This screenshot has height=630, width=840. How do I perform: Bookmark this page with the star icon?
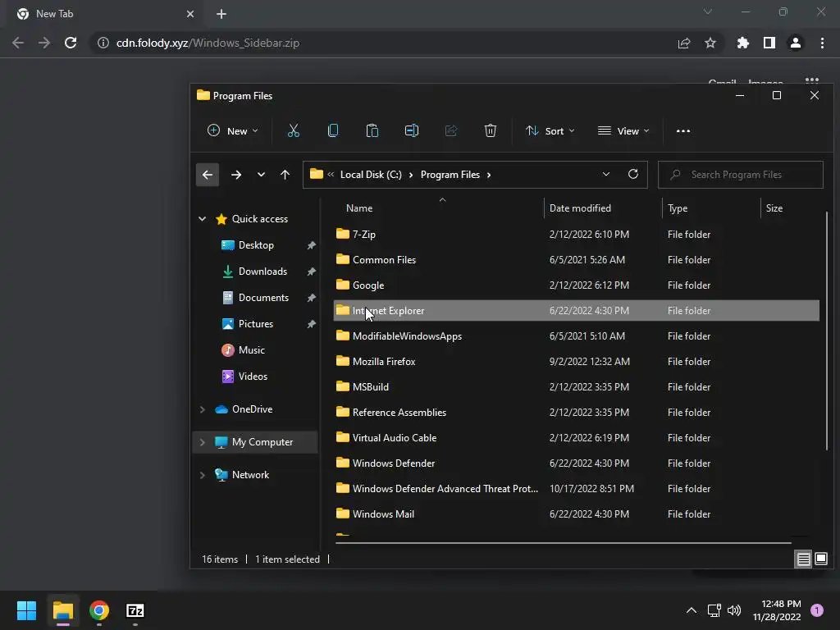click(710, 43)
